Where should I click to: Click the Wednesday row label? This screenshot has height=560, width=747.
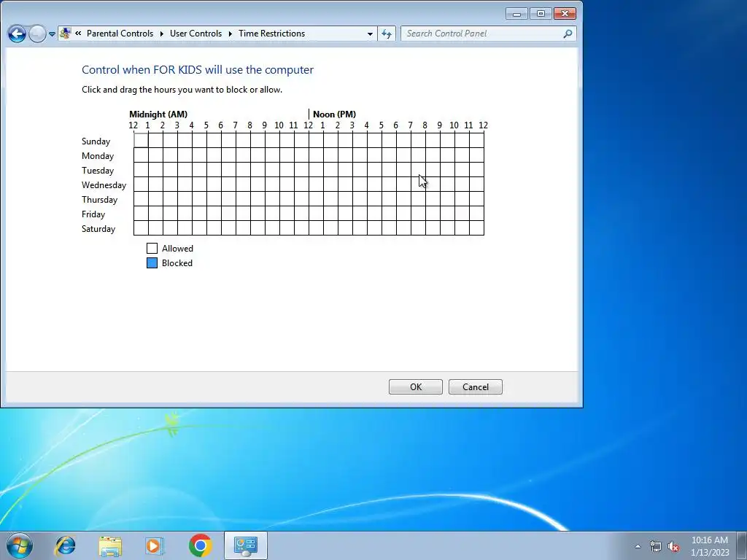104,184
